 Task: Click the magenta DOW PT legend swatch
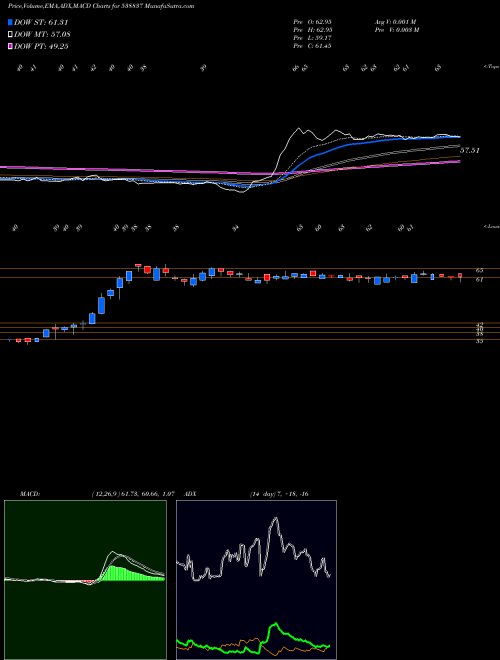coord(11,46)
